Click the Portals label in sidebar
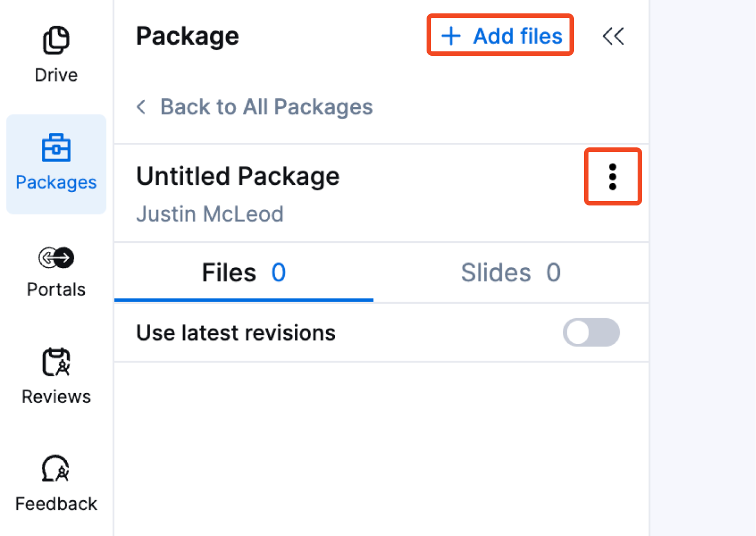Image resolution: width=756 pixels, height=536 pixels. pos(56,289)
